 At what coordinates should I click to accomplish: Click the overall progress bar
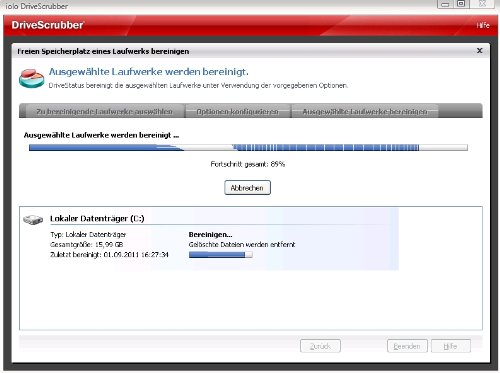click(248, 147)
